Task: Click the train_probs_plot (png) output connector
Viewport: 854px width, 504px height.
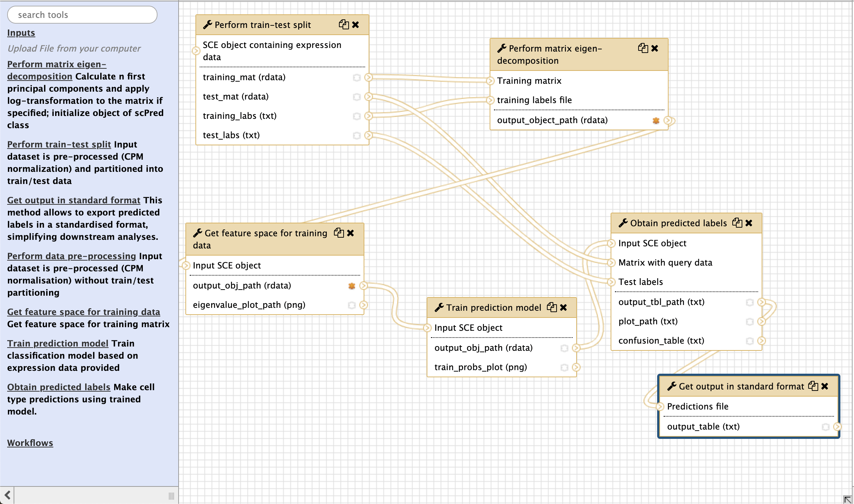Action: pyautogui.click(x=576, y=367)
